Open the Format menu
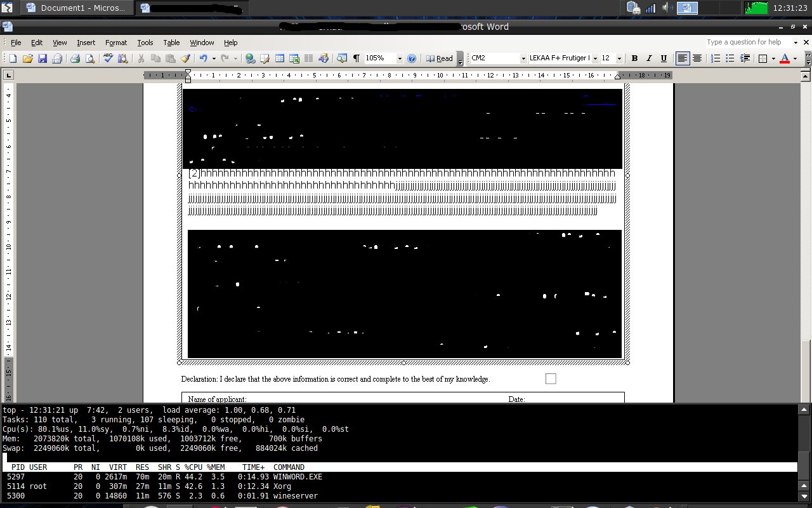 [x=116, y=43]
